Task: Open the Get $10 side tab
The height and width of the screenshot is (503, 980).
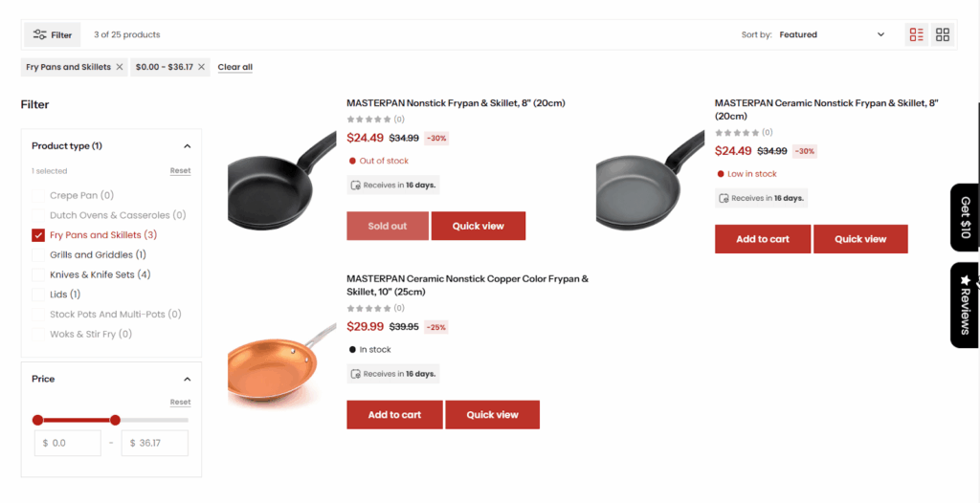Action: (x=964, y=218)
